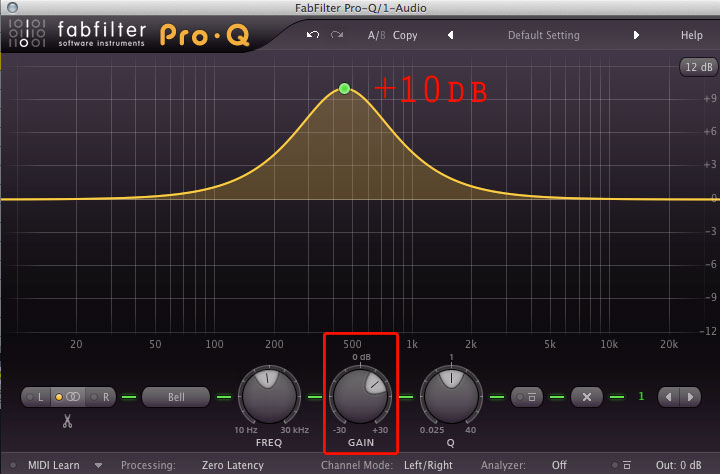Screen dimensions: 720x474
Task: Open the Help menu
Action: click(691, 35)
